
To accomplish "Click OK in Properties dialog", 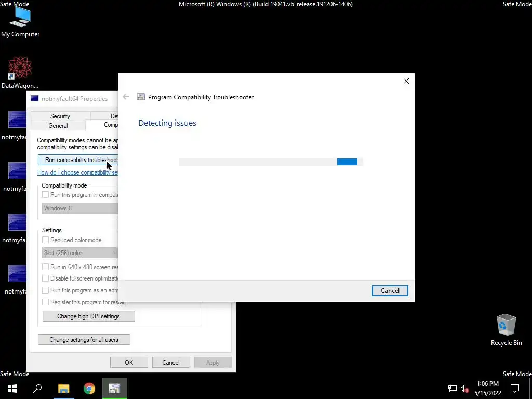I will [129, 362].
